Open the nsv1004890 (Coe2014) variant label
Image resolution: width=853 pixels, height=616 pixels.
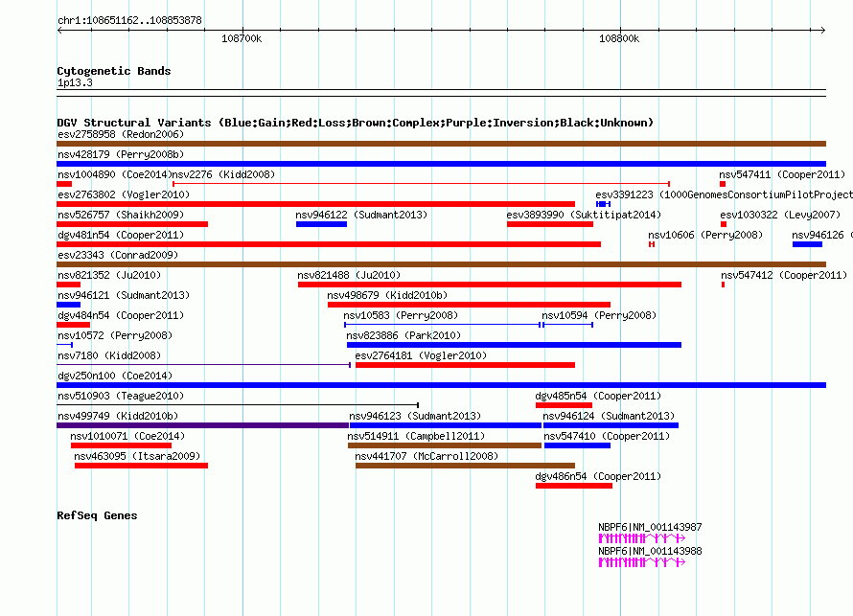click(x=114, y=174)
